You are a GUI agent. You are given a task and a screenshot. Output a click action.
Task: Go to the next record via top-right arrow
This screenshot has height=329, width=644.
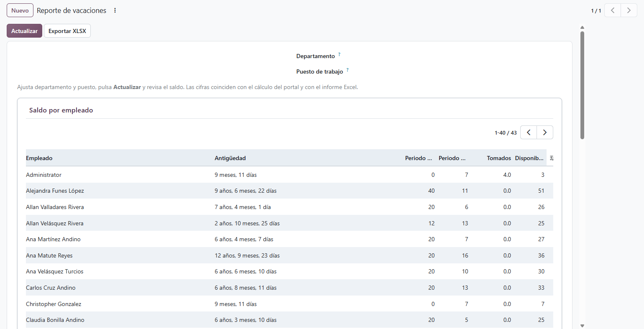point(629,10)
